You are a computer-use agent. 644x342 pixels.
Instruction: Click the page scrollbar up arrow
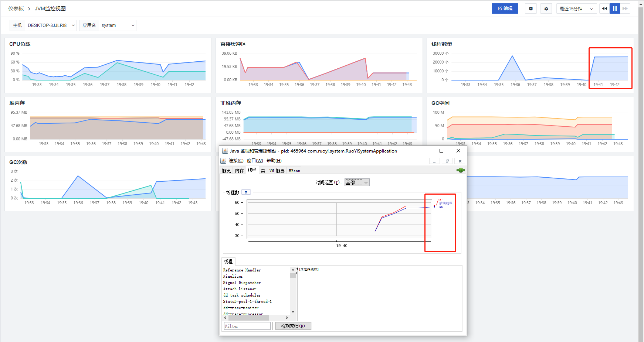(641, 3)
